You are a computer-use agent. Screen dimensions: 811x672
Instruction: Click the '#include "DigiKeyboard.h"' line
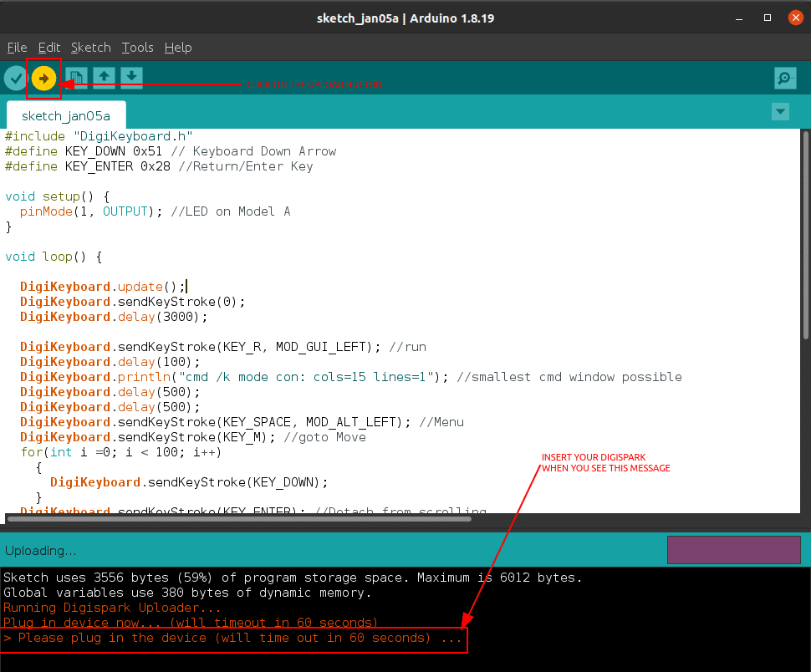pyautogui.click(x=99, y=136)
